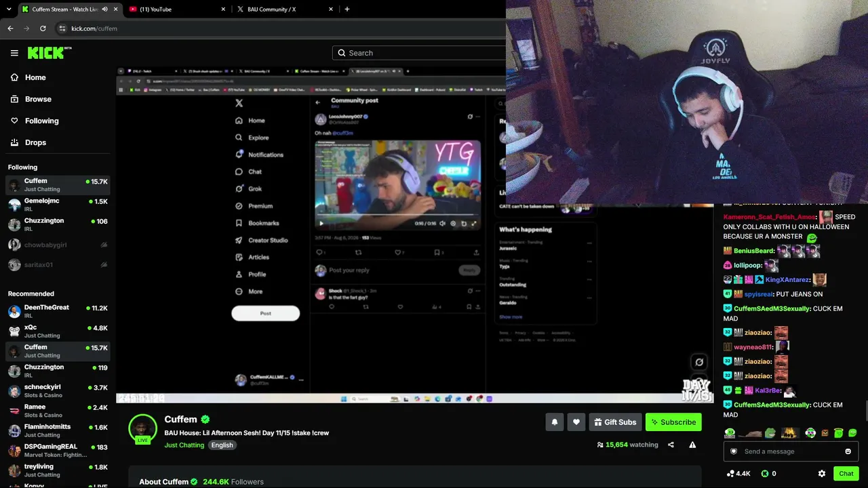Click chat user BeniusBeard's name
Viewport: 868px width, 488px height.
point(754,251)
